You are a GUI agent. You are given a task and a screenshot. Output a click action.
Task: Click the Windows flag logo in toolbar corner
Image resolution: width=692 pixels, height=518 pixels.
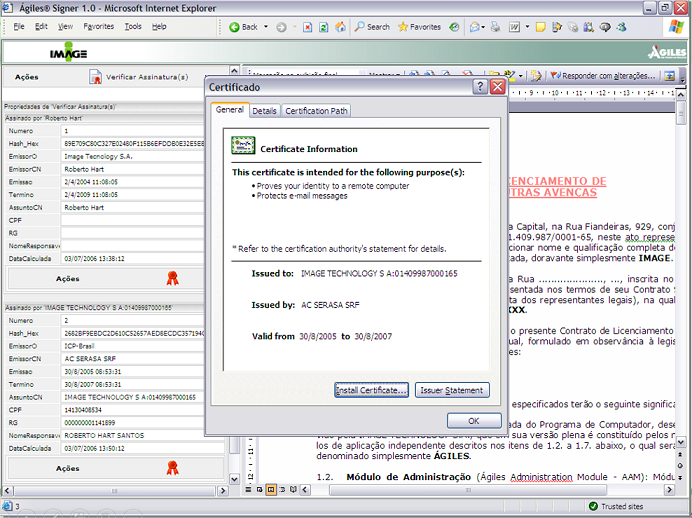676,26
